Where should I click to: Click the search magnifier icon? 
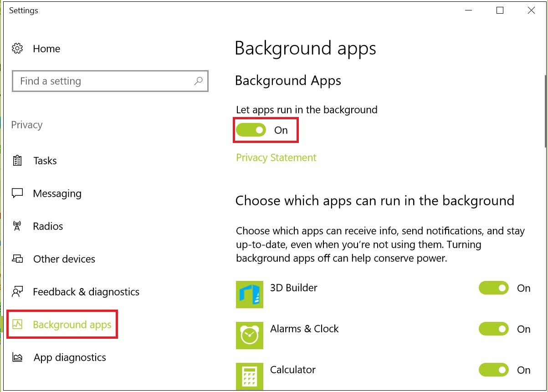point(198,81)
